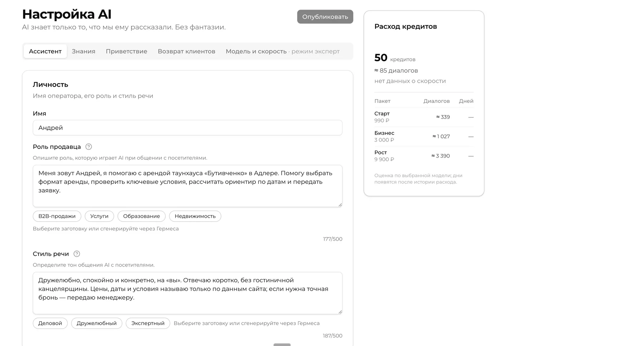The height and width of the screenshot is (346, 644).
Task: Open the Знания tab
Action: [83, 51]
